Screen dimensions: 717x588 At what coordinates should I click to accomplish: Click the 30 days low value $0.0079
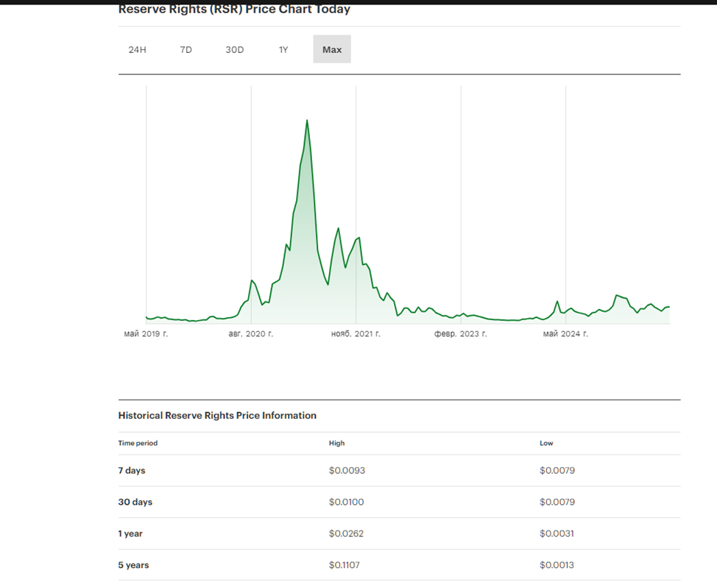[x=557, y=502]
